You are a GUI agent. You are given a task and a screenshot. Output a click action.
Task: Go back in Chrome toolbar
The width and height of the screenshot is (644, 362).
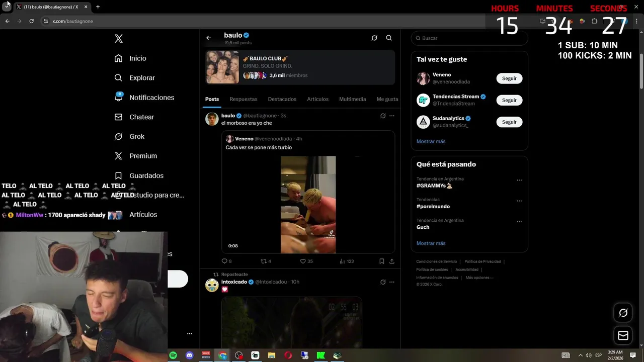pos(7,21)
